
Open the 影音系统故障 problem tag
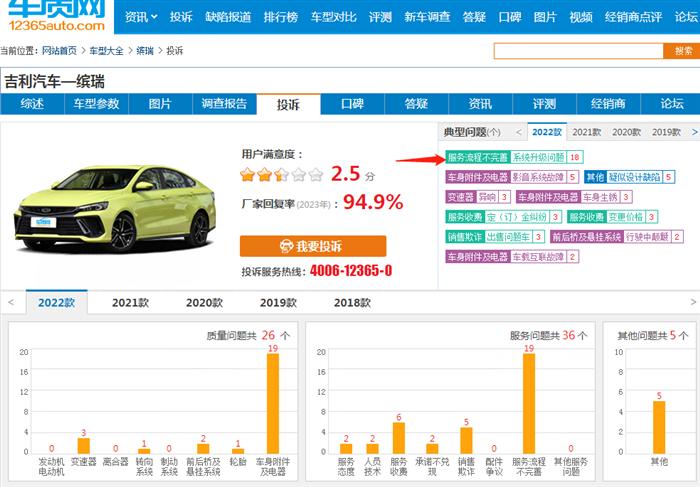[x=512, y=177]
